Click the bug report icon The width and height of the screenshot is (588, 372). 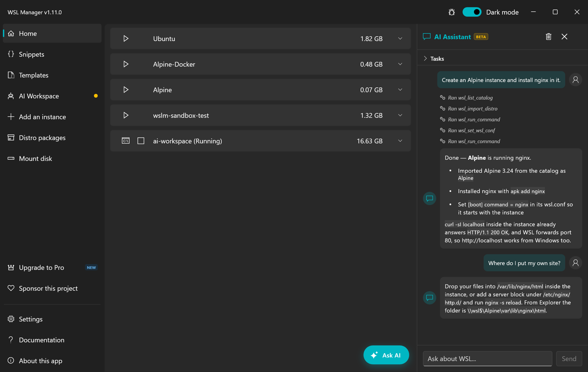coord(452,12)
